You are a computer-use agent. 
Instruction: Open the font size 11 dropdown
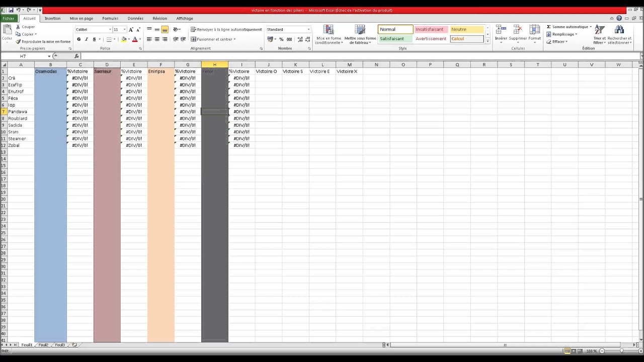click(x=124, y=30)
